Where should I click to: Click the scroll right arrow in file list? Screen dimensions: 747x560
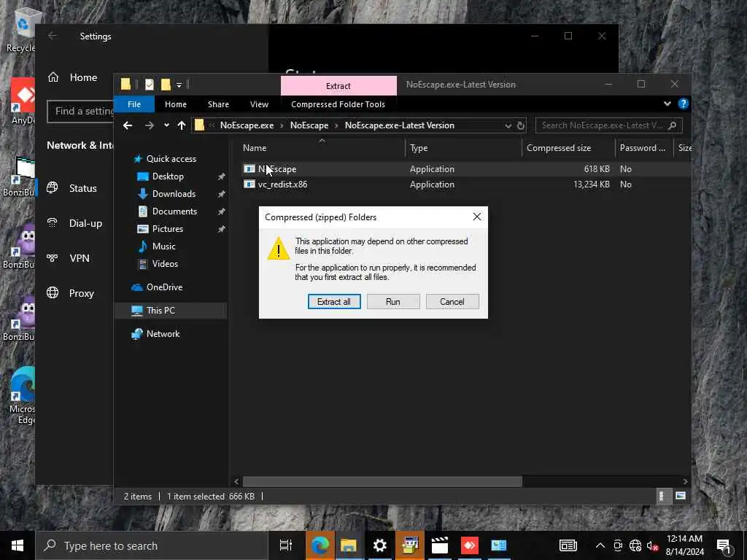pos(685,481)
